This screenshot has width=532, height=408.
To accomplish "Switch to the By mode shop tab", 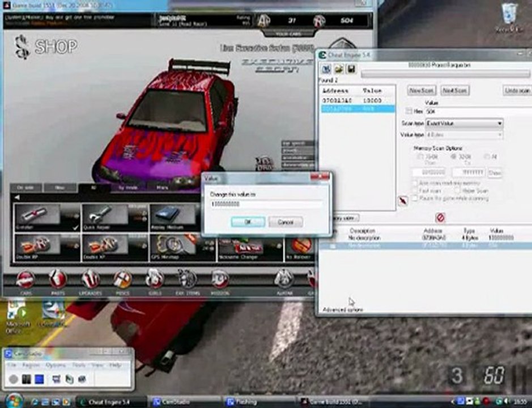I will (x=128, y=188).
